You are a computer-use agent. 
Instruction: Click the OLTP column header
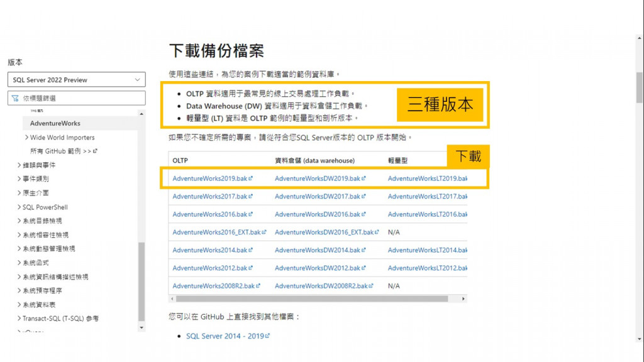[180, 160]
